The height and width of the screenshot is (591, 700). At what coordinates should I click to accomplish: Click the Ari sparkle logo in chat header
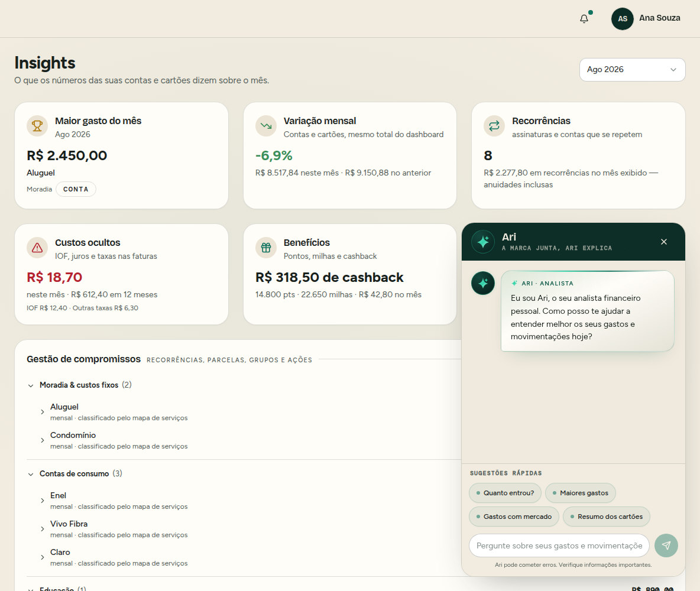pos(483,242)
